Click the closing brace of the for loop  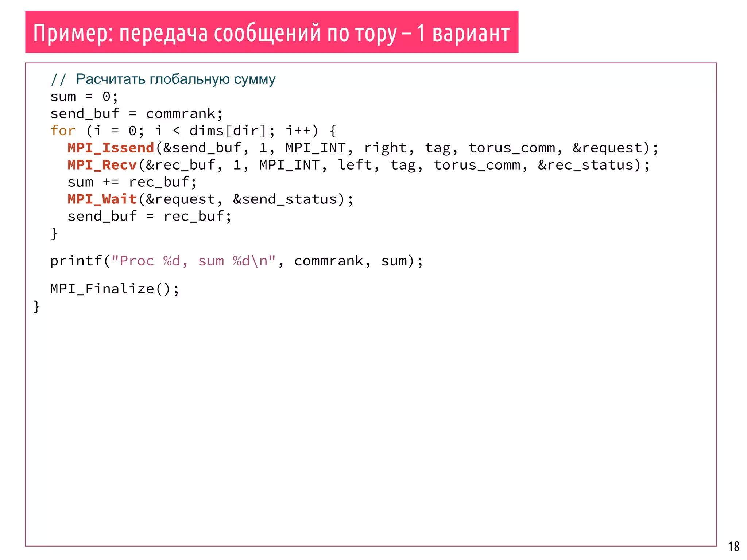pyautogui.click(x=54, y=233)
